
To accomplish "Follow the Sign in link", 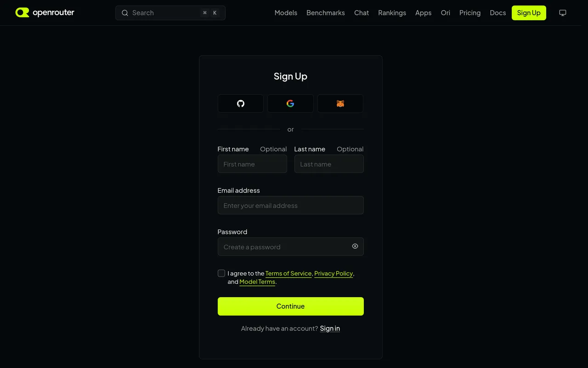I will [330, 328].
